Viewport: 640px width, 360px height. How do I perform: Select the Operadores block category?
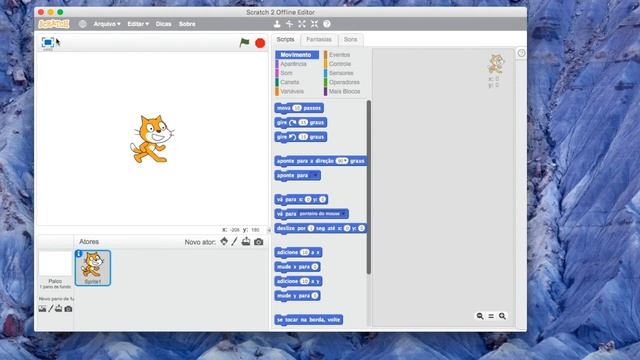coord(344,82)
